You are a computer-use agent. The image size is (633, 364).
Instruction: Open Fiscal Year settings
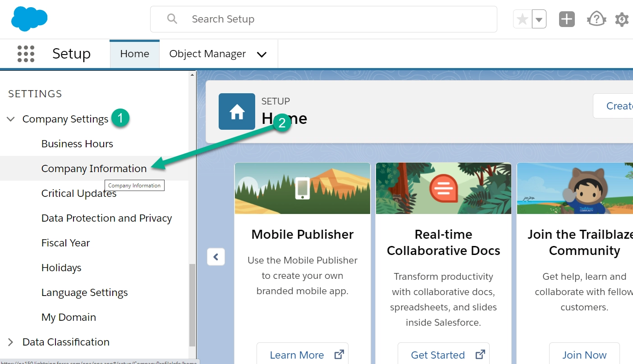(x=65, y=243)
